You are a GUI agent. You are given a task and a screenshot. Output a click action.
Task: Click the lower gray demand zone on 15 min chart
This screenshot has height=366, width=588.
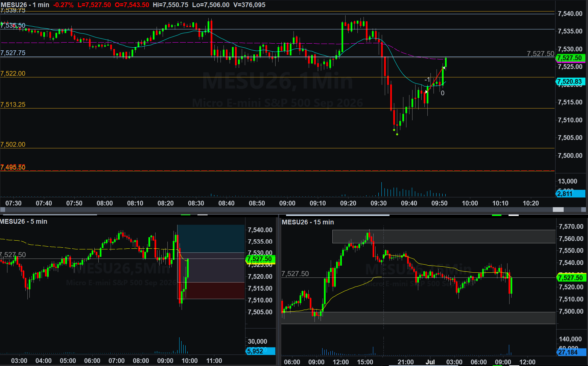point(418,318)
